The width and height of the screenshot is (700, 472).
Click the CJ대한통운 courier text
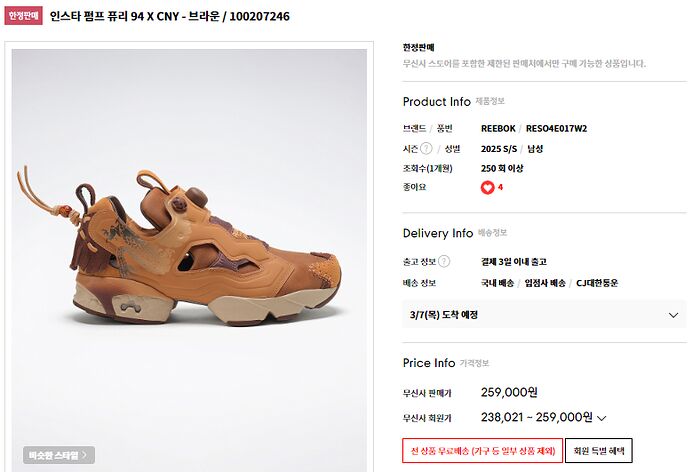point(597,283)
